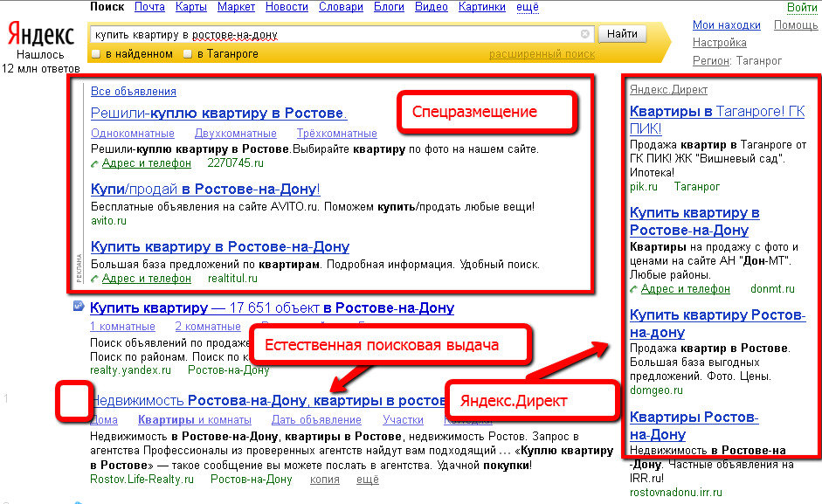Open result «Купить квартиру — 17 651 объект»
Screen dimensions: 822x504
point(272,307)
